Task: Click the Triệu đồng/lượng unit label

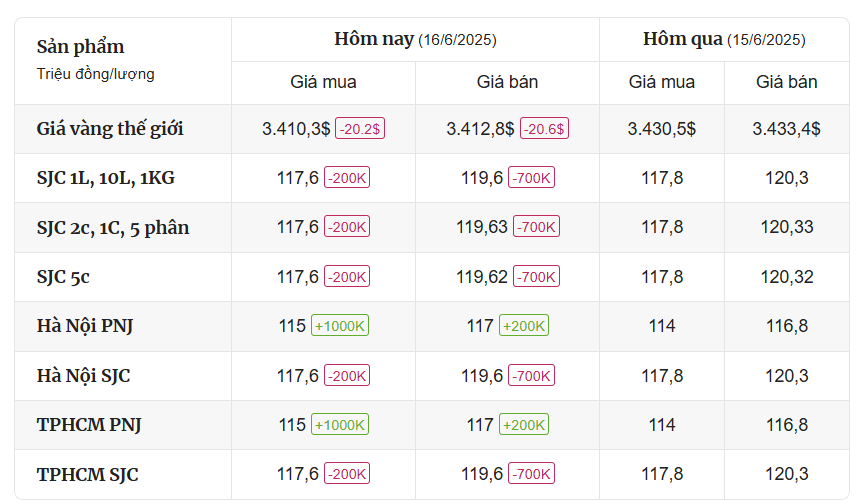Action: point(96,74)
